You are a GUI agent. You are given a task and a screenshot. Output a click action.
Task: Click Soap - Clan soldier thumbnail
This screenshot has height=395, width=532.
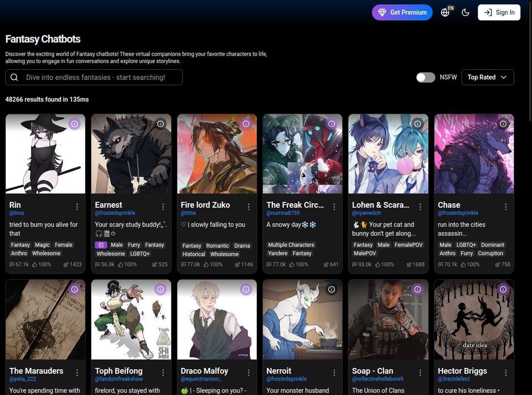pos(388,319)
